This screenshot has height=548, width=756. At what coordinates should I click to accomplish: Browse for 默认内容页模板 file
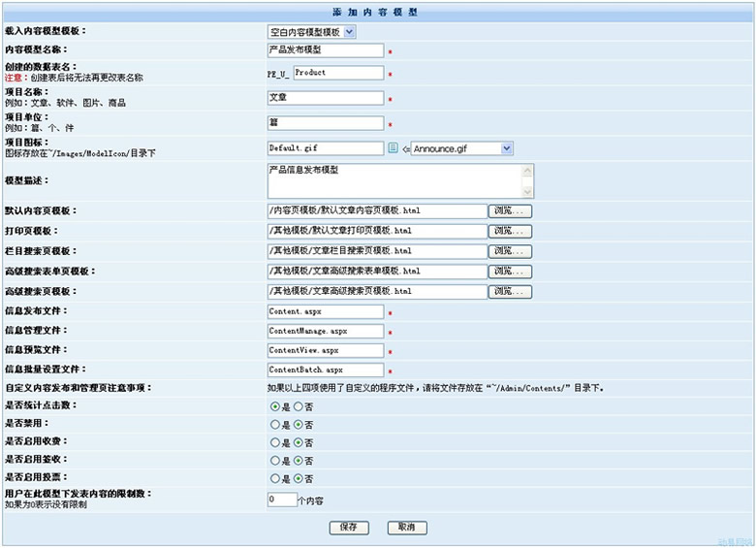click(x=510, y=210)
